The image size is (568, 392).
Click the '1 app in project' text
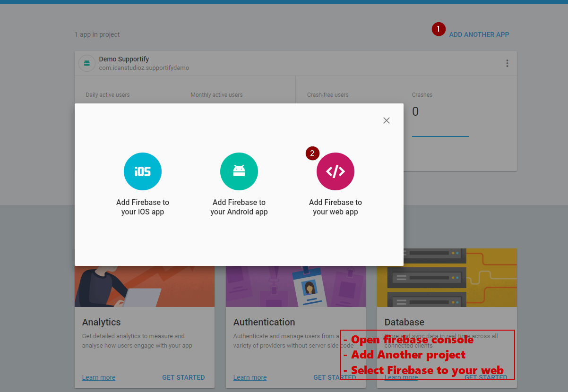(97, 34)
